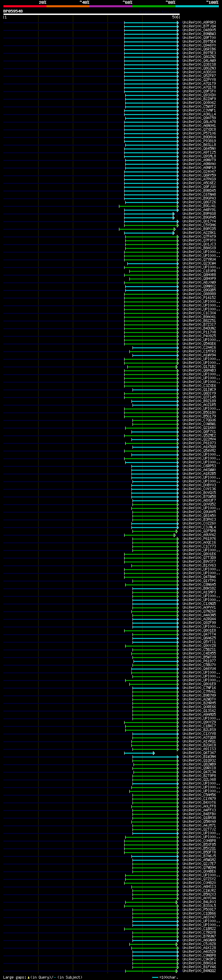Click the alignment bar for UniRef100_B9P6G8
Screen dimensions: 222x980
click(x=149, y=214)
